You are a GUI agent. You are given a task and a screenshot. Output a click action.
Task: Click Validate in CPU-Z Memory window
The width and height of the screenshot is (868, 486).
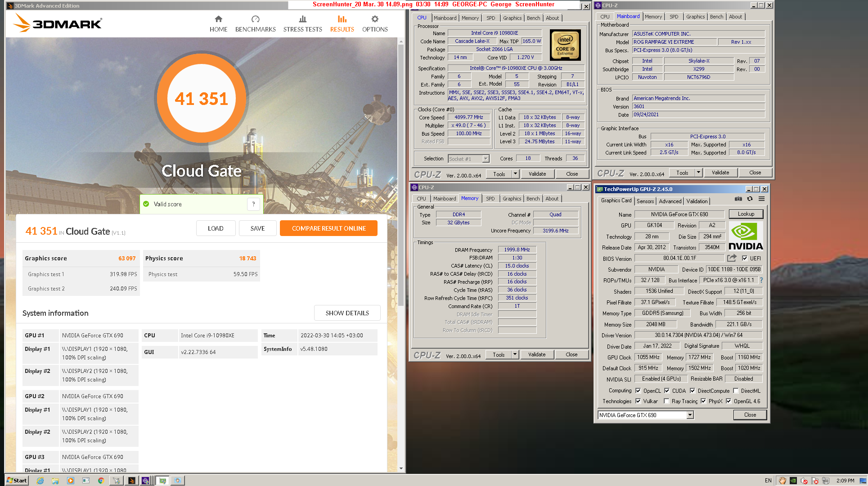pos(536,354)
